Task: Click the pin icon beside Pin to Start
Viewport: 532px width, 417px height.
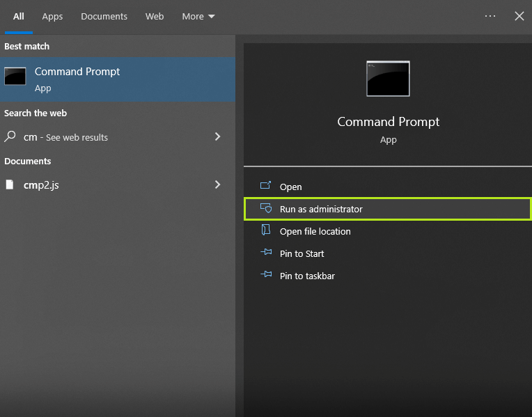Action: coord(266,252)
